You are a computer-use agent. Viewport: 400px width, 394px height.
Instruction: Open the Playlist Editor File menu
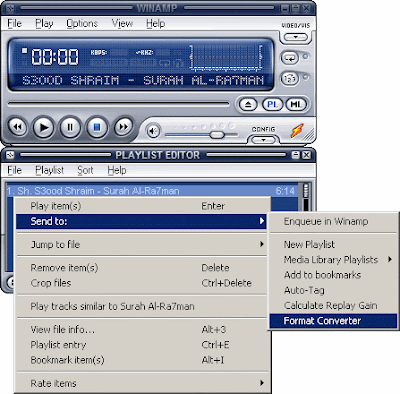coord(14,170)
